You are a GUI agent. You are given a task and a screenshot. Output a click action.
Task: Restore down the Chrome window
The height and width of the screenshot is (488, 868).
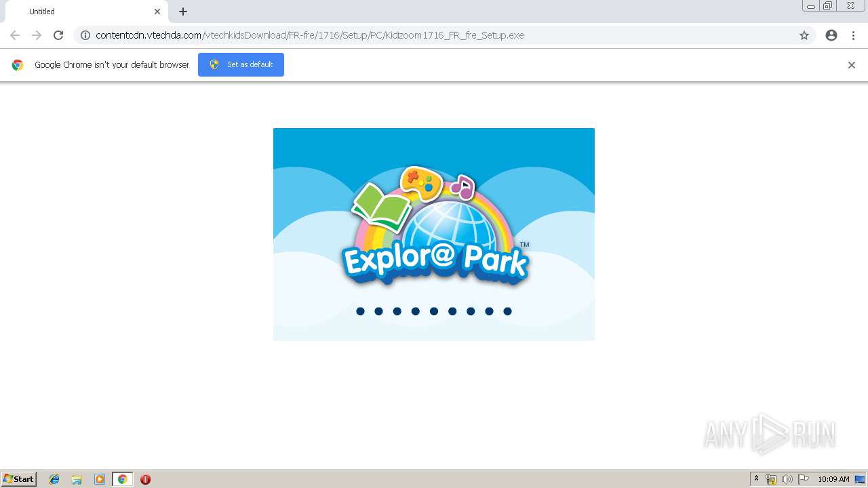(827, 6)
